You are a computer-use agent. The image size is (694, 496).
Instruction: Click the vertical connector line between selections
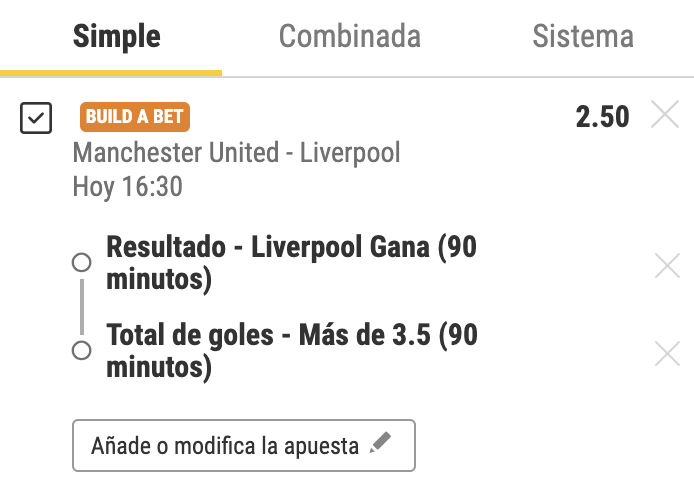82,307
